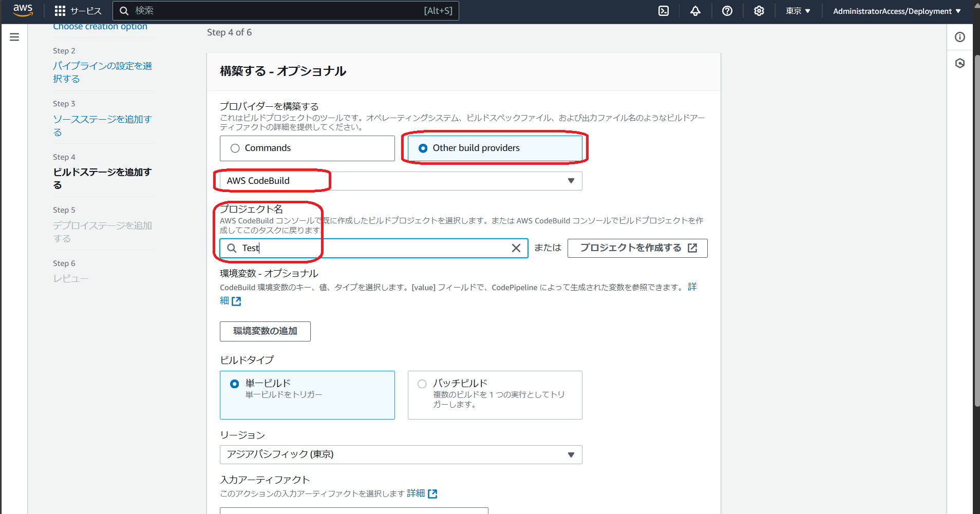Open the Info panel icon on the right

click(x=959, y=36)
